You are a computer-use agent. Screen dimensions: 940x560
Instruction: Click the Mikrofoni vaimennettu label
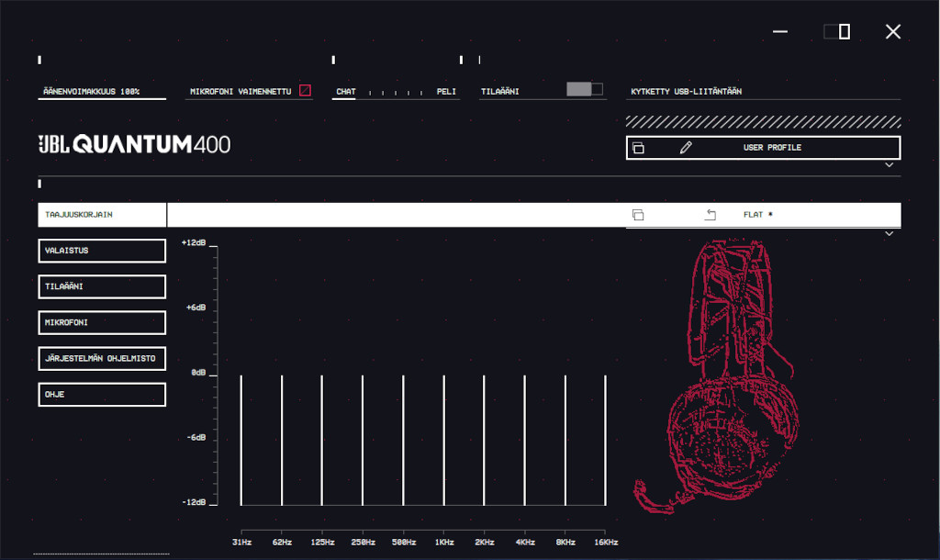coord(241,91)
